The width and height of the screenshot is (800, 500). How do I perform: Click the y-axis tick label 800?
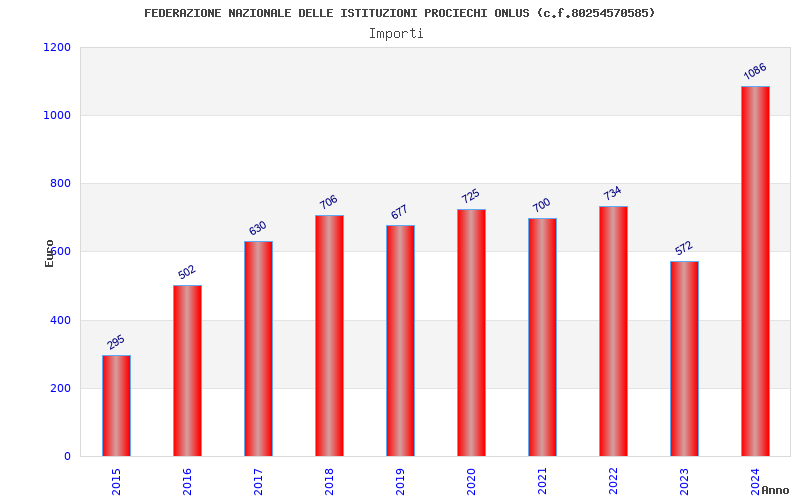coord(60,184)
